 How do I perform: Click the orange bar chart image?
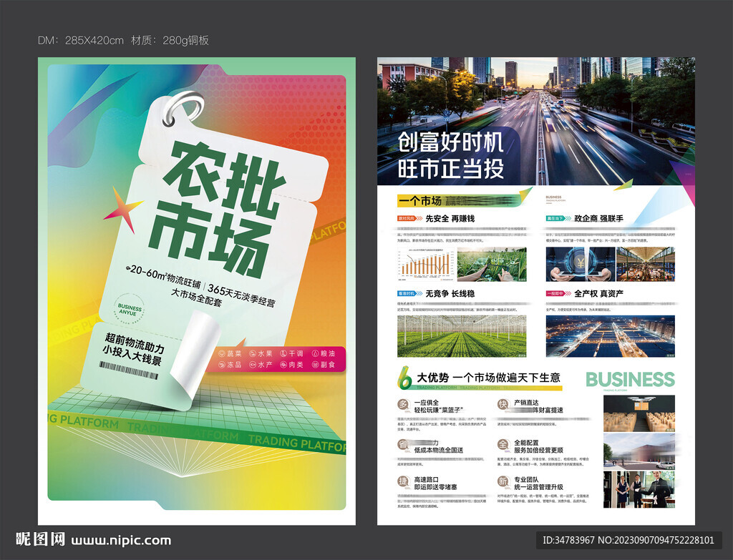point(427,265)
